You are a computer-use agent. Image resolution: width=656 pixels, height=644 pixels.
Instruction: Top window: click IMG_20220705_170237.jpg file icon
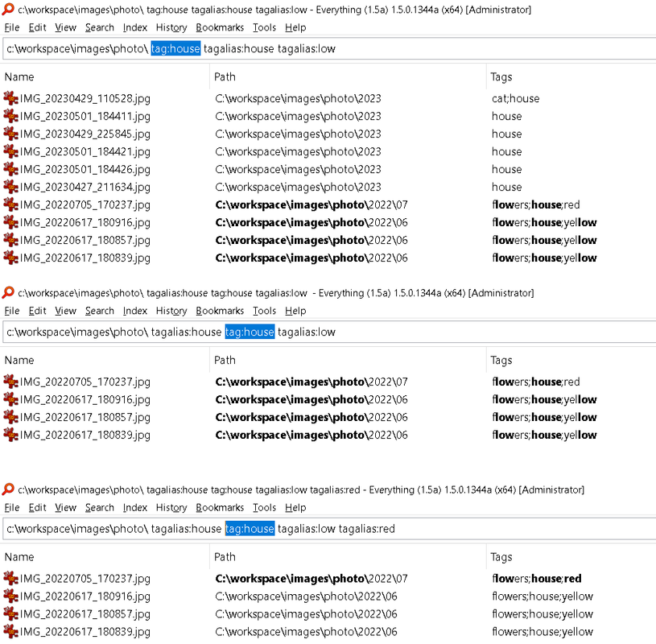(10, 204)
